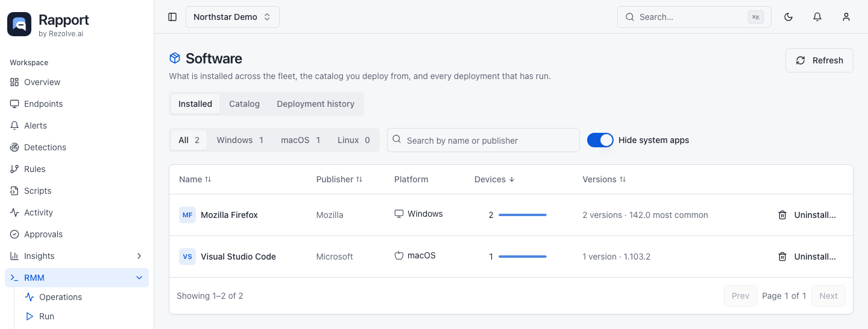Collapse the RMM section chevron
The width and height of the screenshot is (868, 329).
click(x=139, y=278)
